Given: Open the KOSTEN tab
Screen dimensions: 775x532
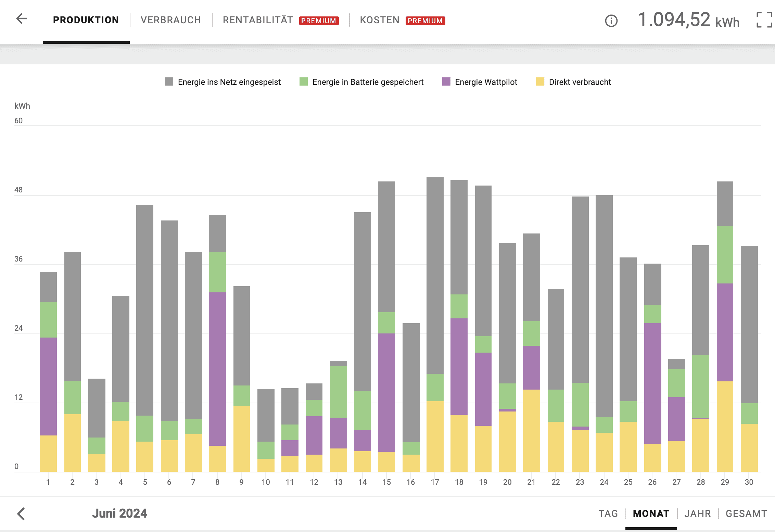Looking at the screenshot, I should point(380,20).
